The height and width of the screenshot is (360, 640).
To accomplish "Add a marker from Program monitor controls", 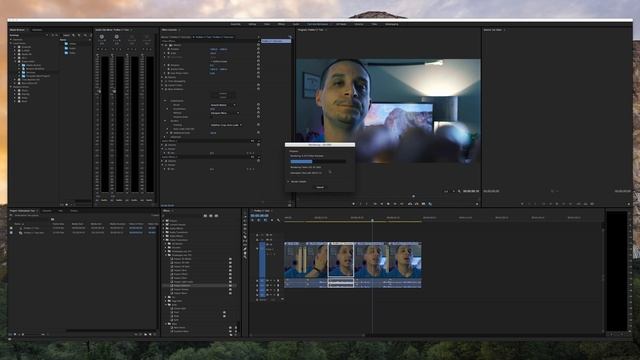I will (353, 204).
